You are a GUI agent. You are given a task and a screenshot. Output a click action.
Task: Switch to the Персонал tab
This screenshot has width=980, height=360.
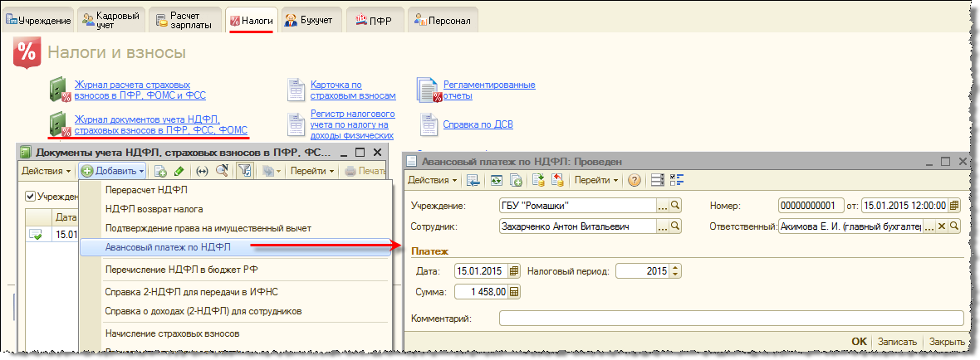coord(442,21)
